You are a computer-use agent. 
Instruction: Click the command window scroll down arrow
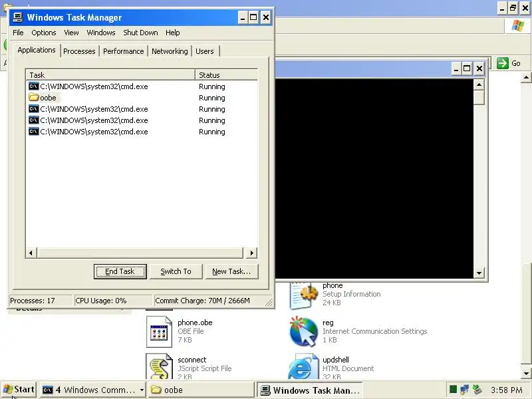(479, 273)
